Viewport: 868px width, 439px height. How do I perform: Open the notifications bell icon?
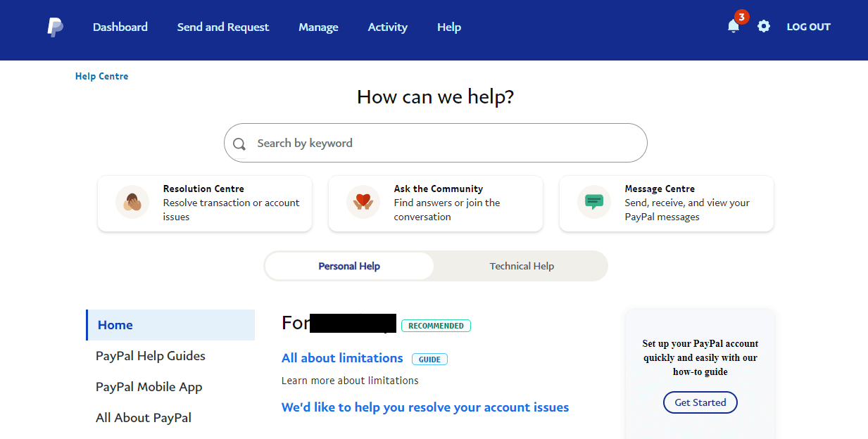click(x=733, y=27)
